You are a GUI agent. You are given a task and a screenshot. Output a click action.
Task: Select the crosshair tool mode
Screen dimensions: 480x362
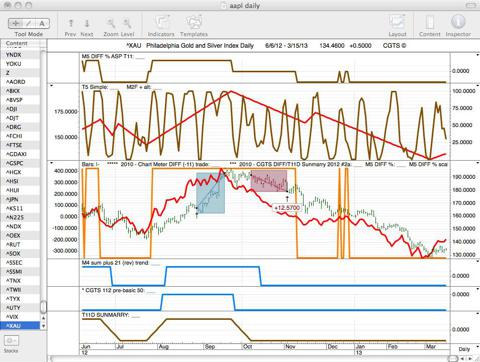click(15, 23)
